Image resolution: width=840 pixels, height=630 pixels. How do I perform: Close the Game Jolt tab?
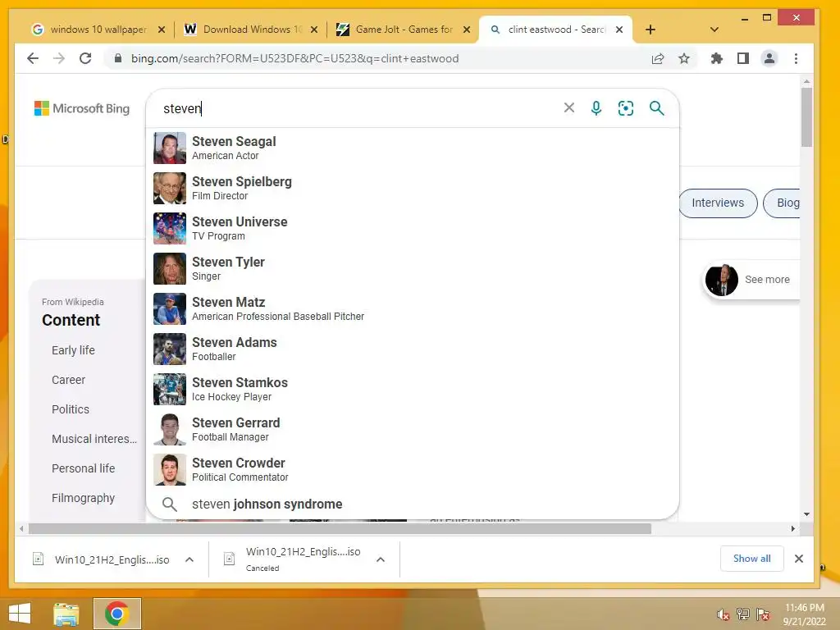pyautogui.click(x=467, y=30)
